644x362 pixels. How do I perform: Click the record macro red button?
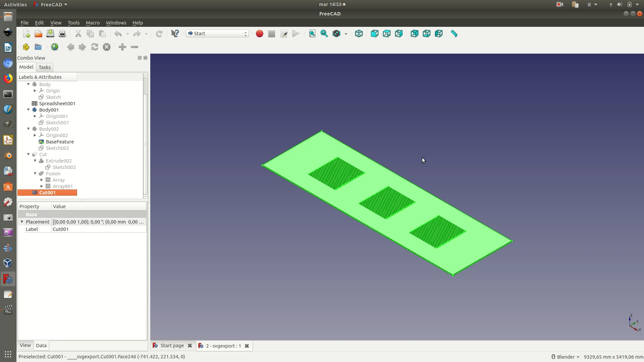click(259, 34)
